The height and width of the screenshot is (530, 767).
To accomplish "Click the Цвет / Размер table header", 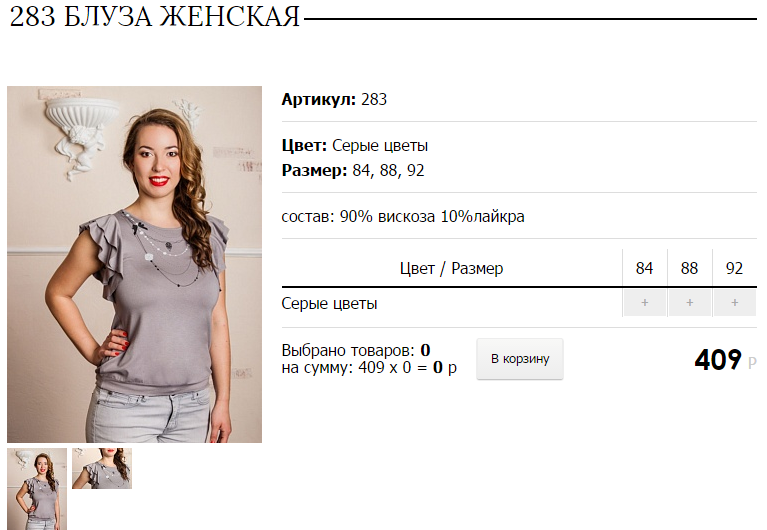I will click(451, 268).
